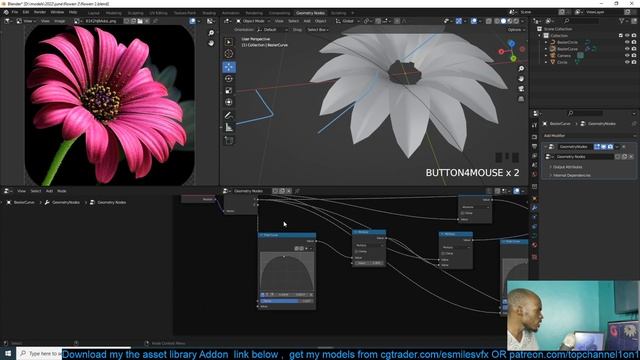
Task: Click the pink flower reference image
Action: (x=109, y=105)
